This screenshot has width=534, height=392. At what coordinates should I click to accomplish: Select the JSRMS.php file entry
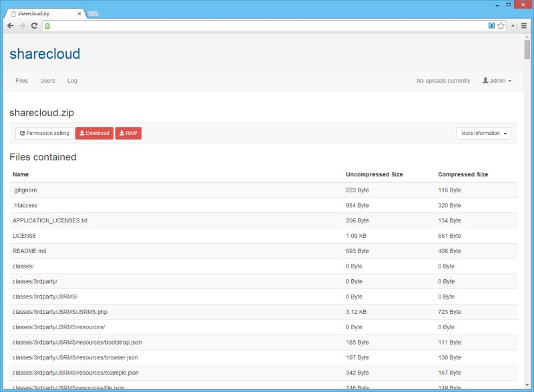(x=60, y=312)
